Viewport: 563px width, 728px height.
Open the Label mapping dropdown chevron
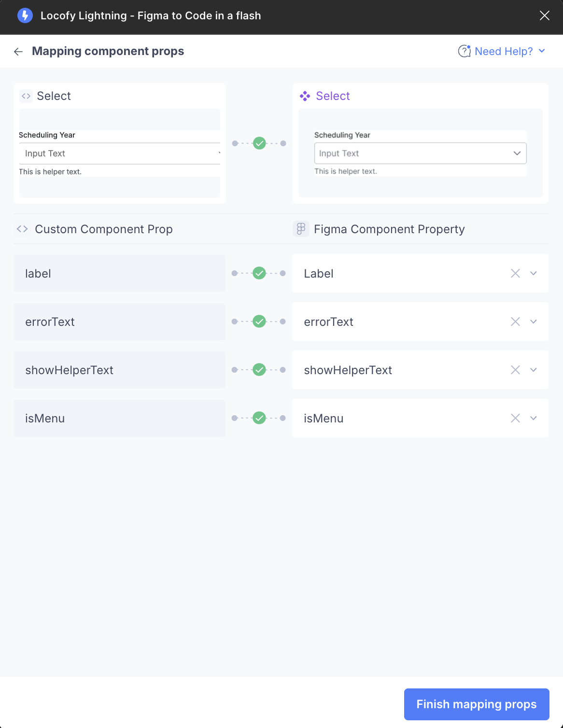533,273
